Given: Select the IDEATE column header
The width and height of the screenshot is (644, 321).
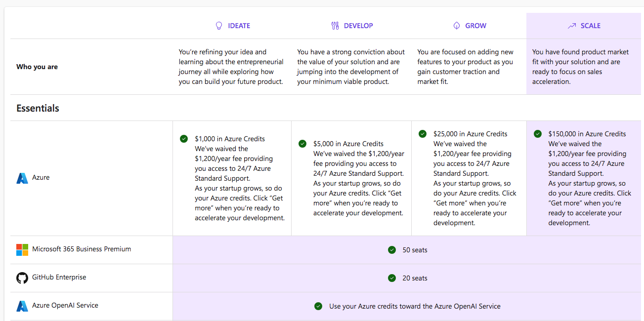Looking at the screenshot, I should (x=232, y=26).
